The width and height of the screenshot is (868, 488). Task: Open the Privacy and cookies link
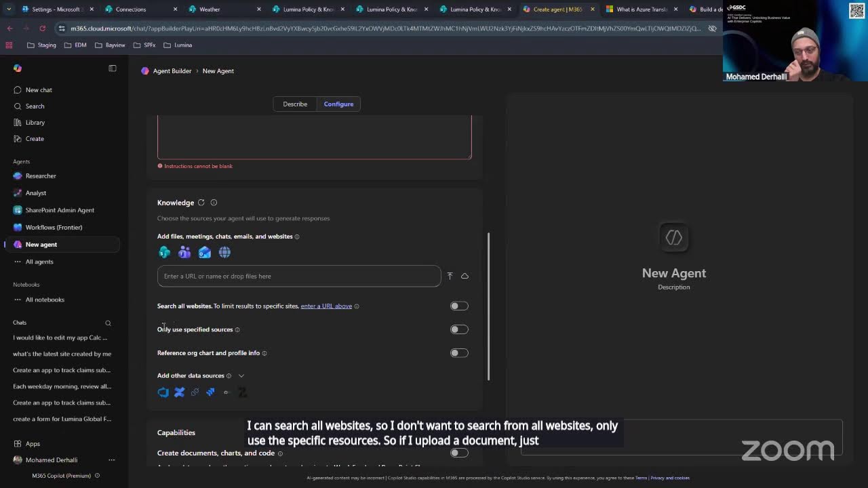pos(670,478)
